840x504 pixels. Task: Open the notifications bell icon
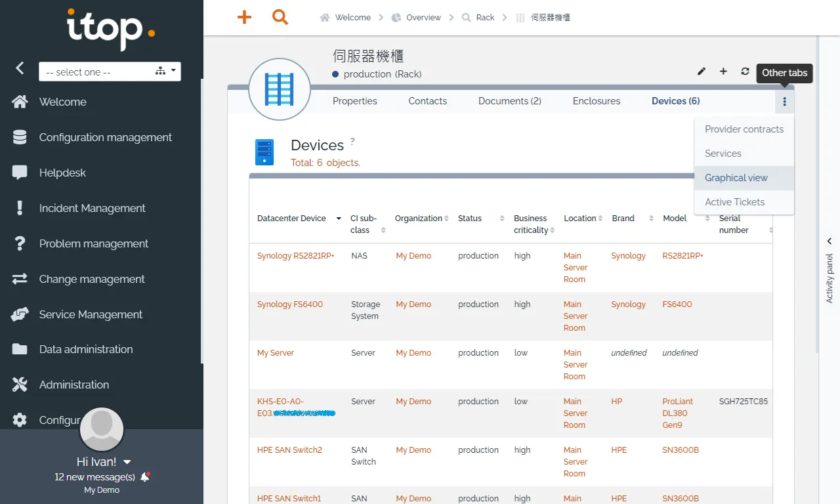coord(145,477)
